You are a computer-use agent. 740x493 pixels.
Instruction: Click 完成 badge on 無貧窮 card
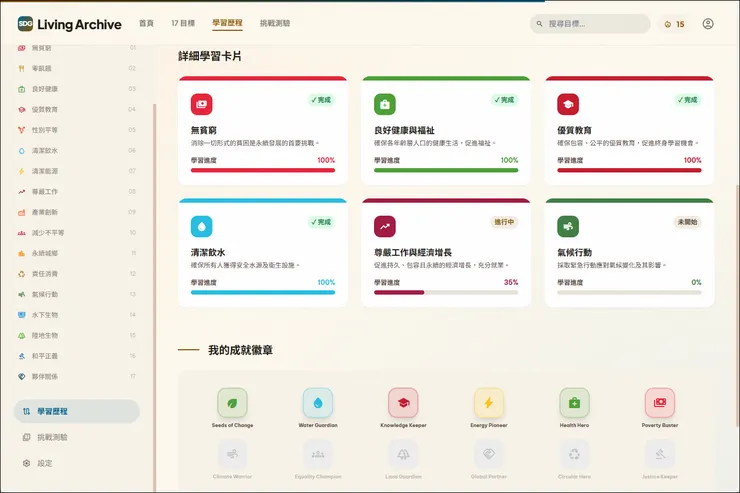(x=321, y=100)
